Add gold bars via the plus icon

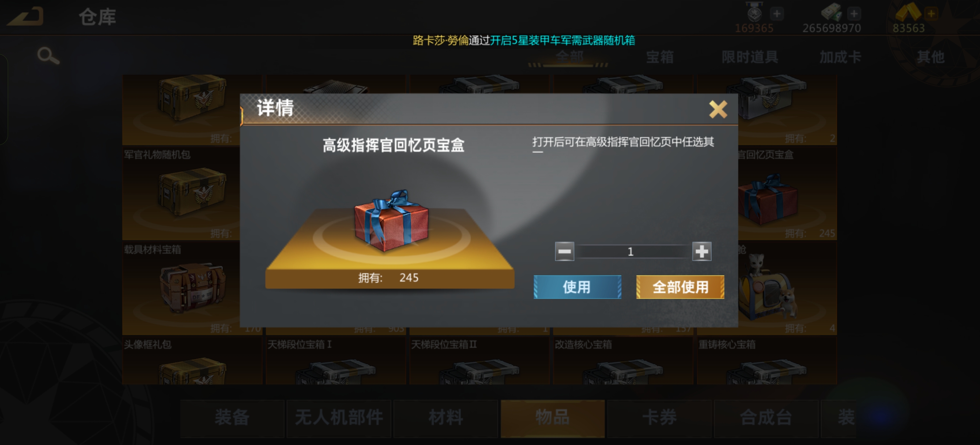point(931,14)
